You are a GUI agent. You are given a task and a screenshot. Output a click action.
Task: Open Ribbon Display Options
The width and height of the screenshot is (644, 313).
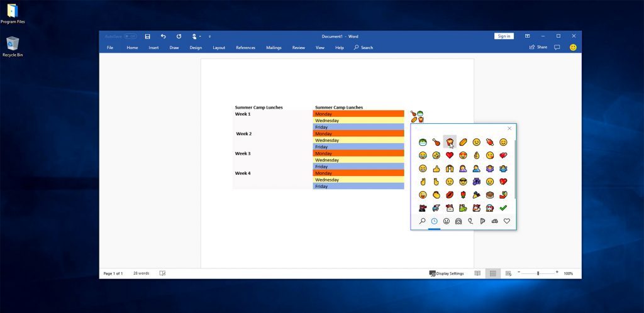click(528, 36)
